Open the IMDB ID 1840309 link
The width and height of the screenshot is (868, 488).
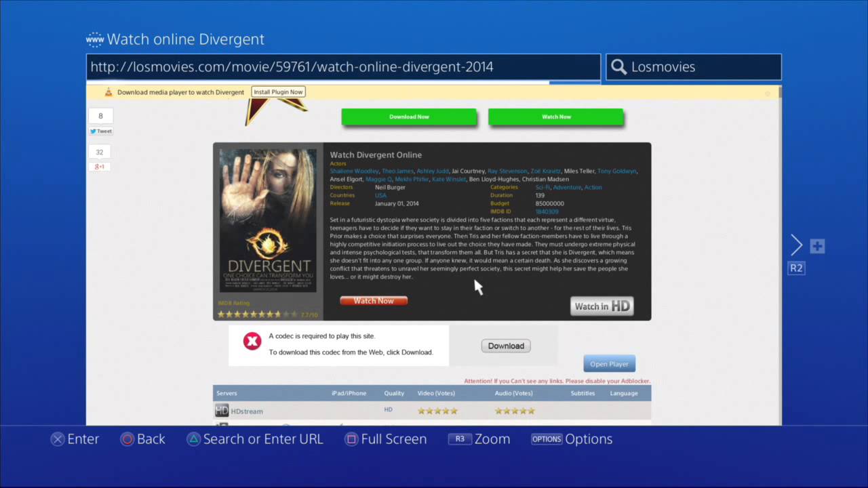(547, 211)
